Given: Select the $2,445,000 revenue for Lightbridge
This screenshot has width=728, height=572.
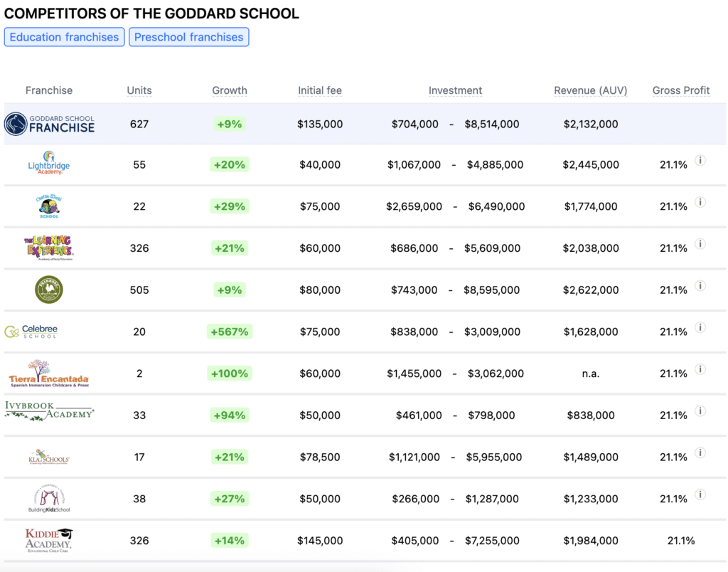Looking at the screenshot, I should (x=591, y=164).
